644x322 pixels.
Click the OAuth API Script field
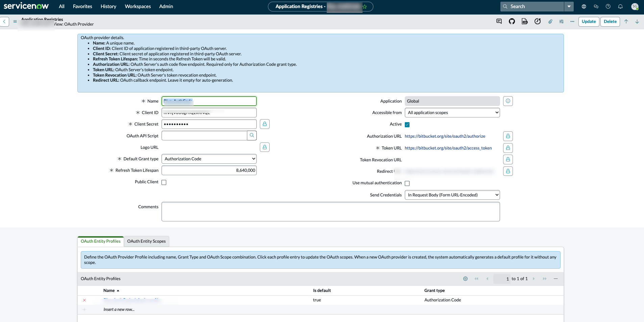coord(204,136)
